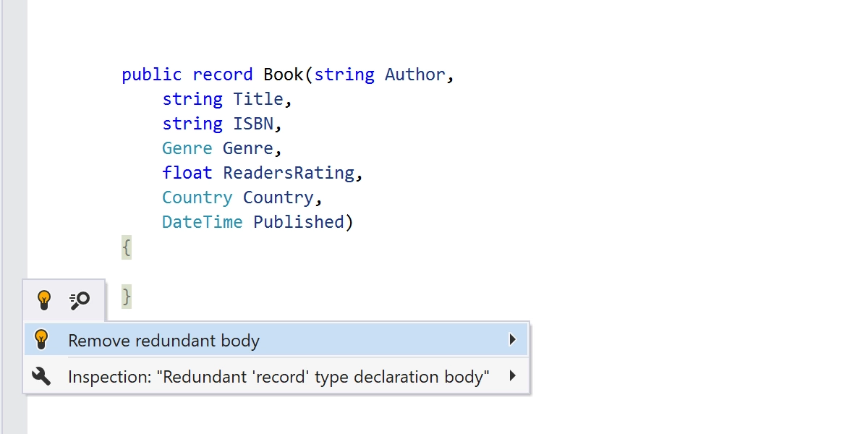Click the highlighted opening brace of the record body
868x434 pixels.
click(x=127, y=247)
